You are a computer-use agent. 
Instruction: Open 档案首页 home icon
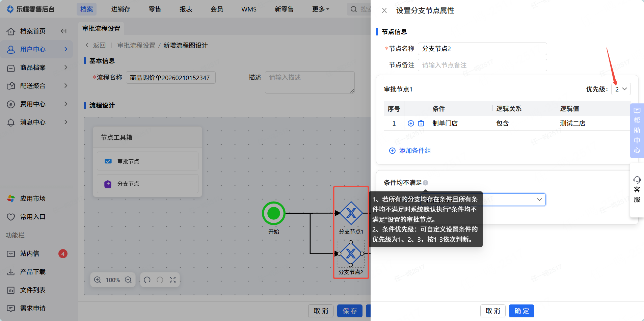tap(11, 31)
